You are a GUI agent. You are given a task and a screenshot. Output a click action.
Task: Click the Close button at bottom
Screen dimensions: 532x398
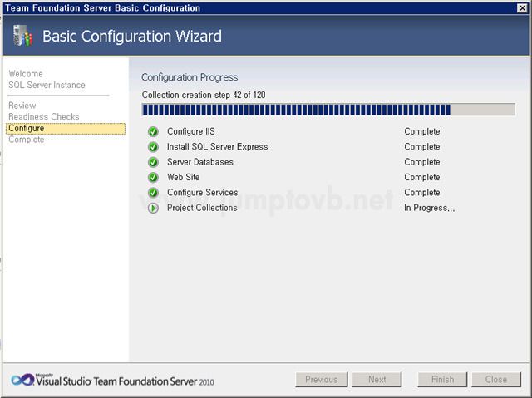496,380
